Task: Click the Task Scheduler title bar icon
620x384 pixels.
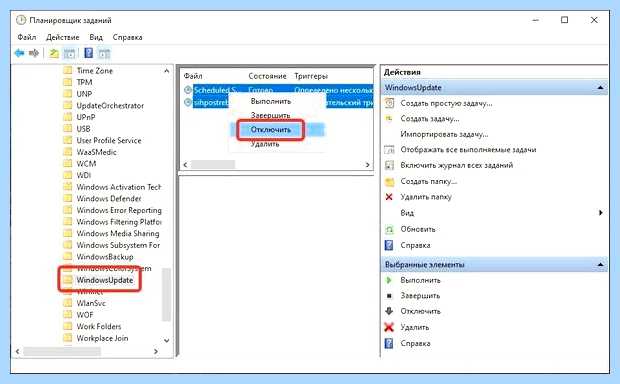Action: [x=21, y=20]
